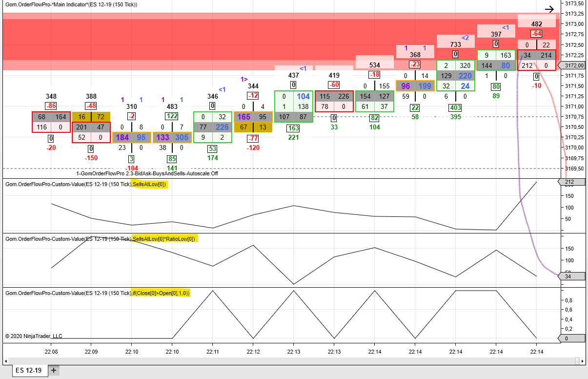588x379 pixels.
Task: Click the purple 184 footprint cell
Action: coord(122,137)
